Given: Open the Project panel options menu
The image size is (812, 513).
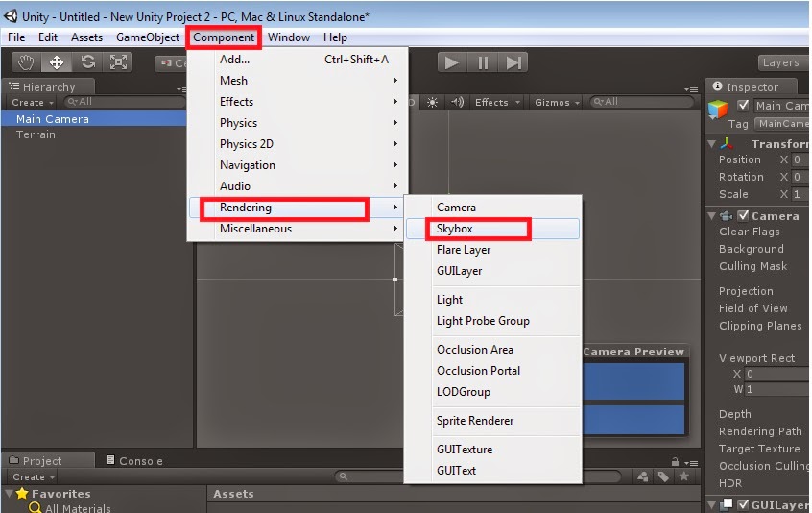Looking at the screenshot, I should click(x=691, y=462).
